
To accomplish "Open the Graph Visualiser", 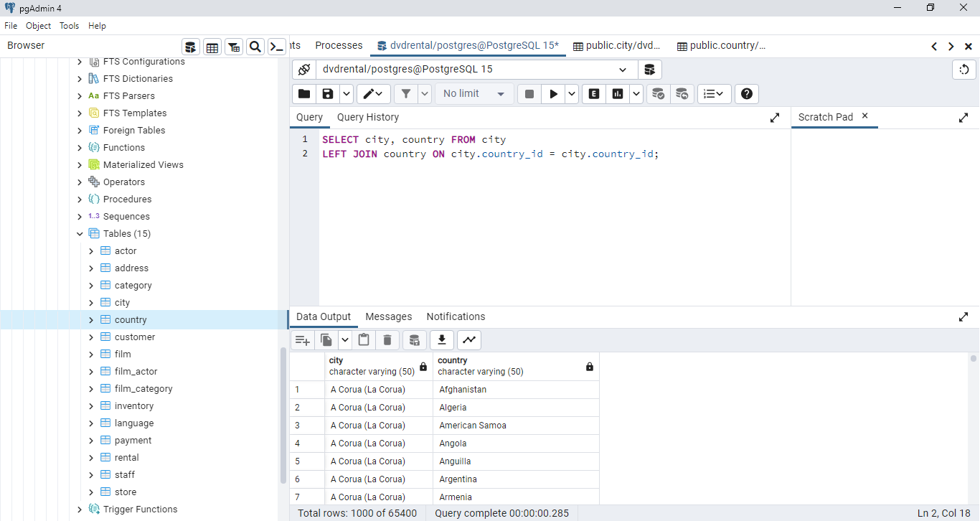I will point(469,340).
